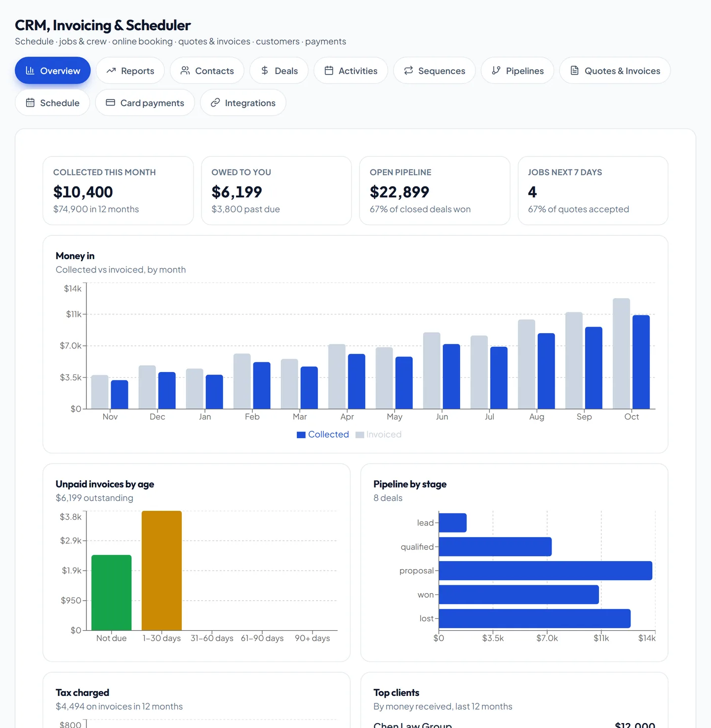Click the '$10,400' collected value
This screenshot has height=728, width=711.
83,192
